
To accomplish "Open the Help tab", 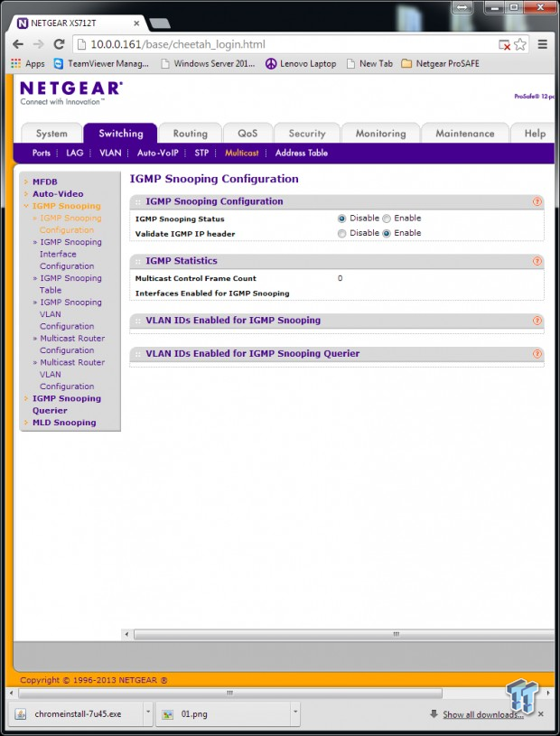I will coord(535,134).
